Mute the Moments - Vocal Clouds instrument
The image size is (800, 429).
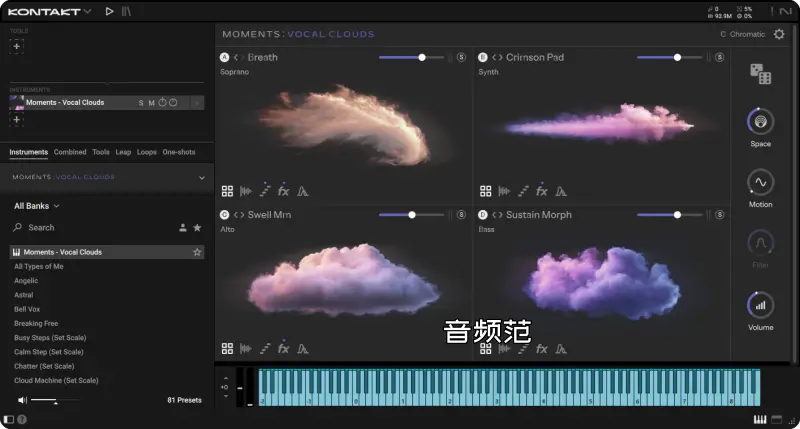click(x=152, y=103)
